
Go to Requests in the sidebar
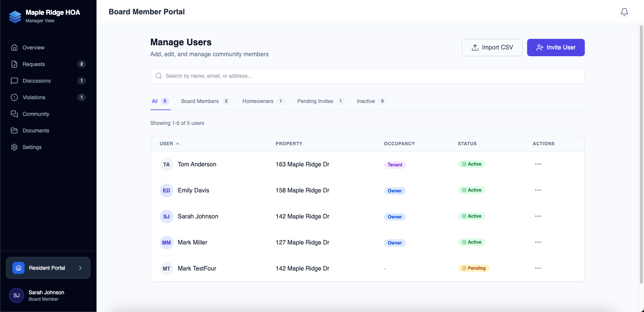coord(48,64)
